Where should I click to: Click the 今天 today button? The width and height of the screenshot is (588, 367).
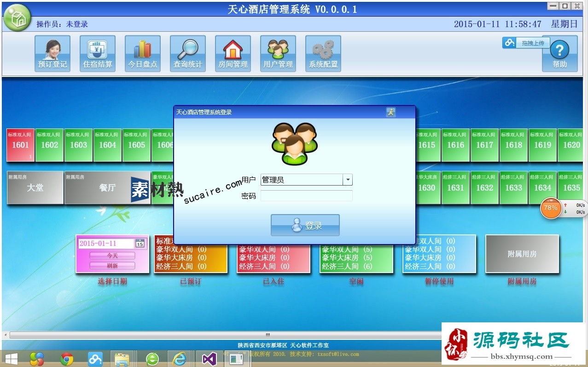(x=112, y=256)
